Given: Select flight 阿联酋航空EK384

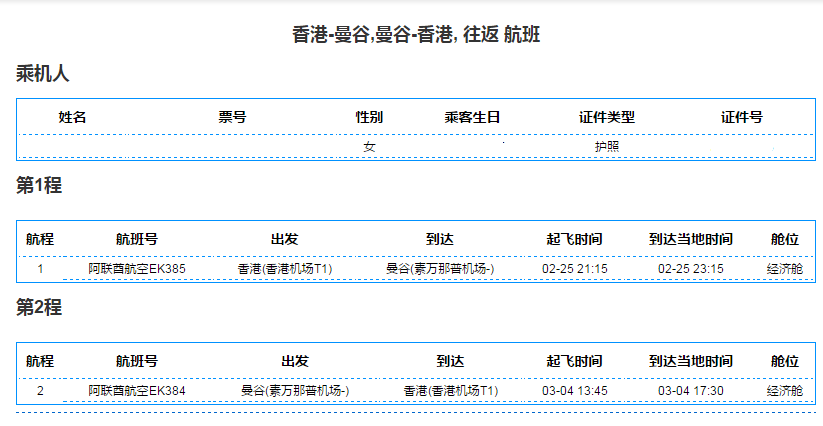Looking at the screenshot, I should pyautogui.click(x=137, y=391).
